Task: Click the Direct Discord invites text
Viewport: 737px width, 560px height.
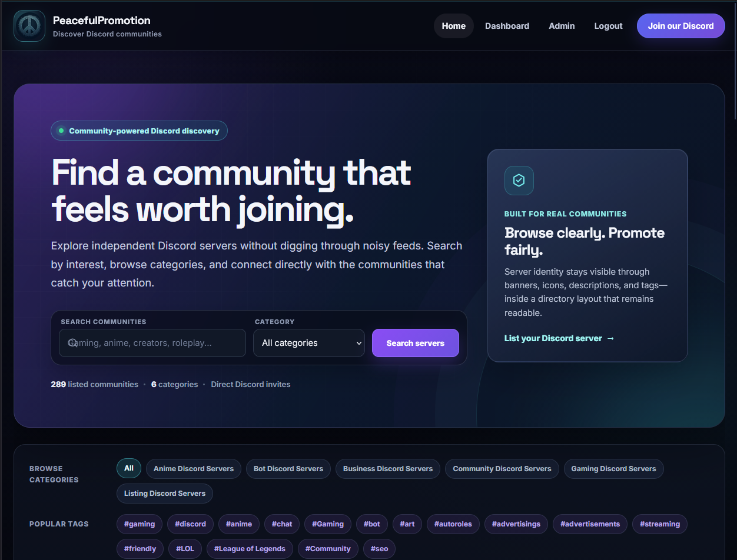Action: [251, 384]
